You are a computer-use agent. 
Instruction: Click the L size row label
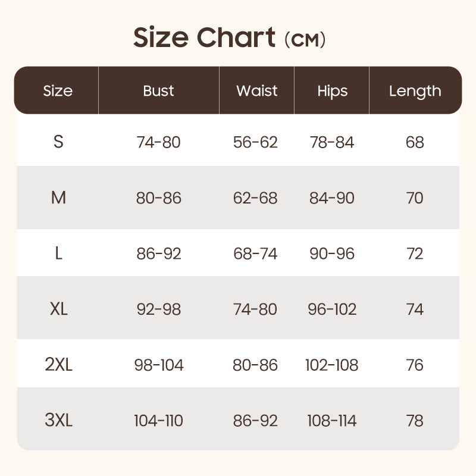pyautogui.click(x=58, y=253)
